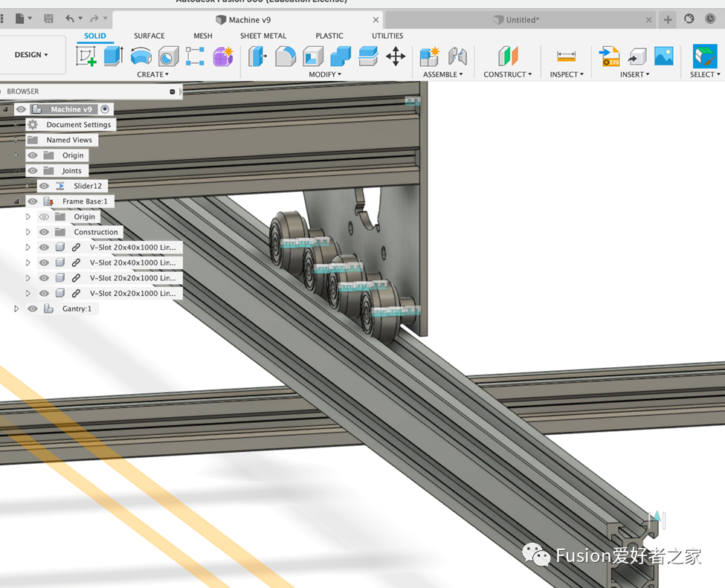Open the MODIFY dropdown menu
The image size is (725, 588).
pyautogui.click(x=325, y=74)
